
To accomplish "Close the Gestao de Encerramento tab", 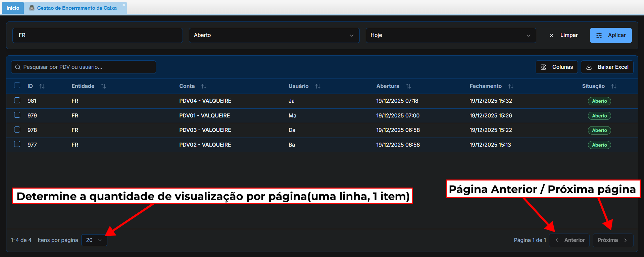I will point(124,5).
